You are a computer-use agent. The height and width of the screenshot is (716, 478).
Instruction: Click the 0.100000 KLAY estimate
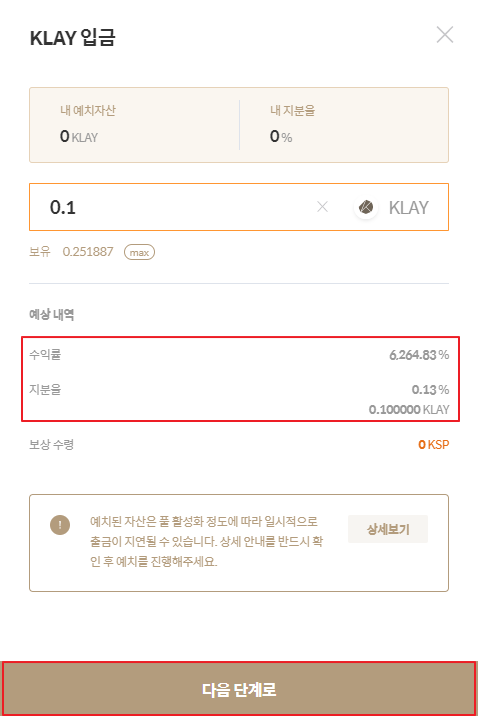[409, 409]
